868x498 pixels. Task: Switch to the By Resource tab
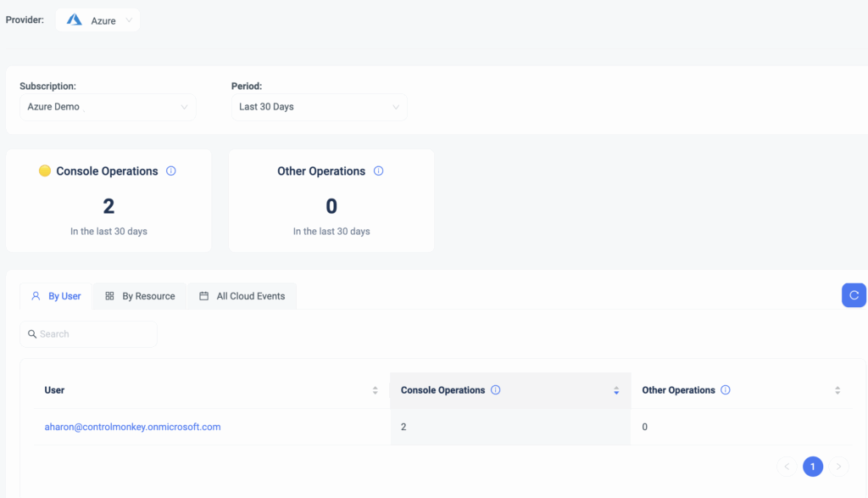[x=140, y=296]
